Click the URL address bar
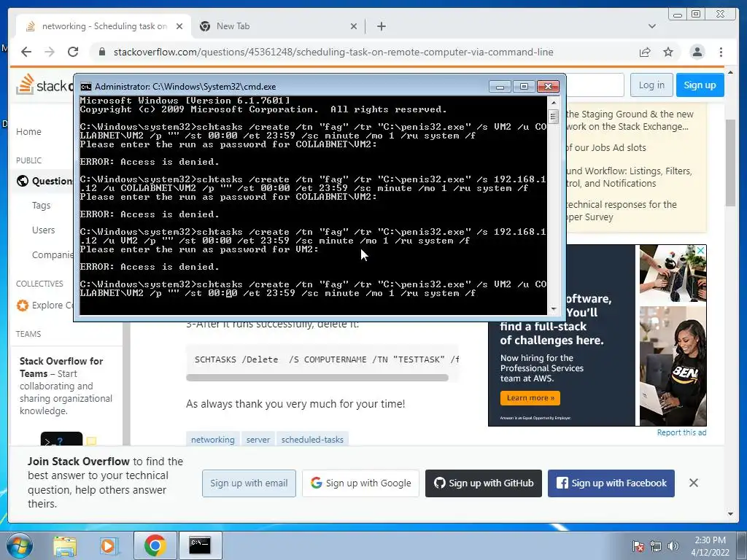The width and height of the screenshot is (747, 560). (333, 52)
